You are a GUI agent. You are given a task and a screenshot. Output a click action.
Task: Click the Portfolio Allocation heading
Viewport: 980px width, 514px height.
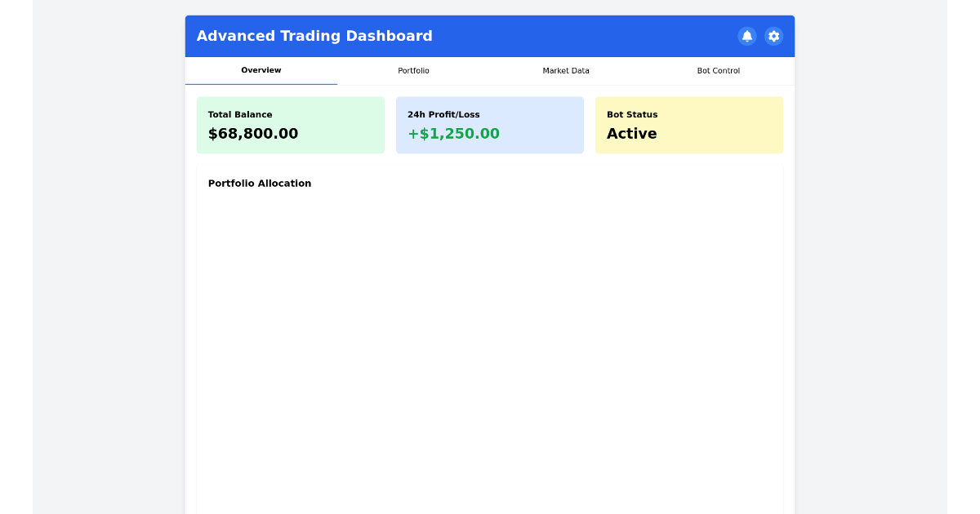tap(260, 183)
